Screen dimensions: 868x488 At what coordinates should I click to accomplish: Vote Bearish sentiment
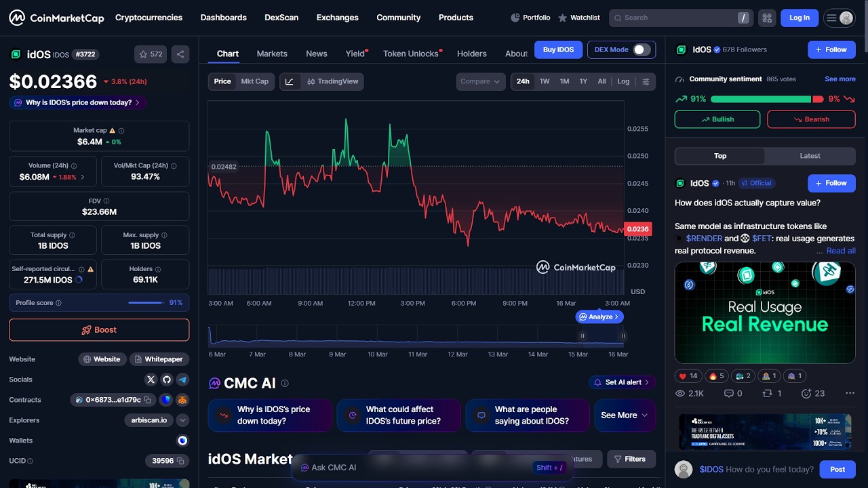pyautogui.click(x=811, y=119)
